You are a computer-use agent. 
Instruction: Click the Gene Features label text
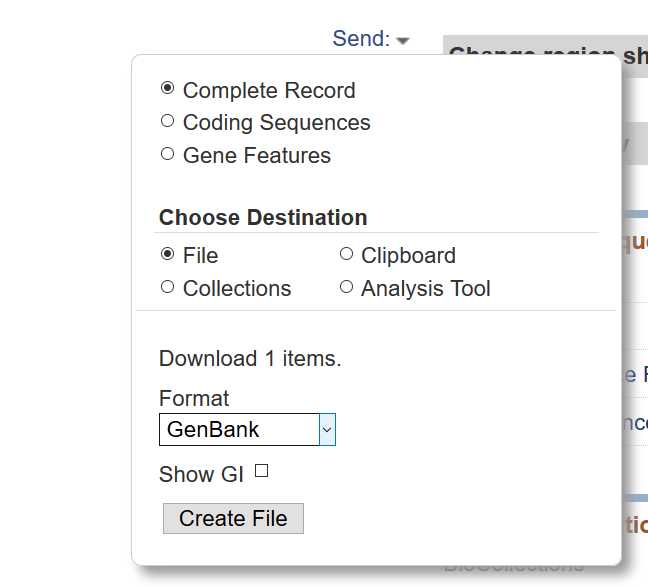pyautogui.click(x=257, y=155)
